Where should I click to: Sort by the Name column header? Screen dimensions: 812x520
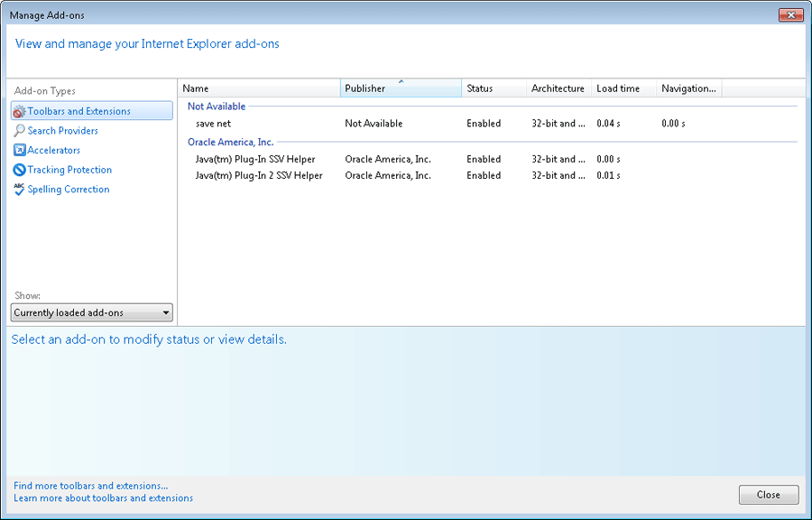click(x=260, y=88)
